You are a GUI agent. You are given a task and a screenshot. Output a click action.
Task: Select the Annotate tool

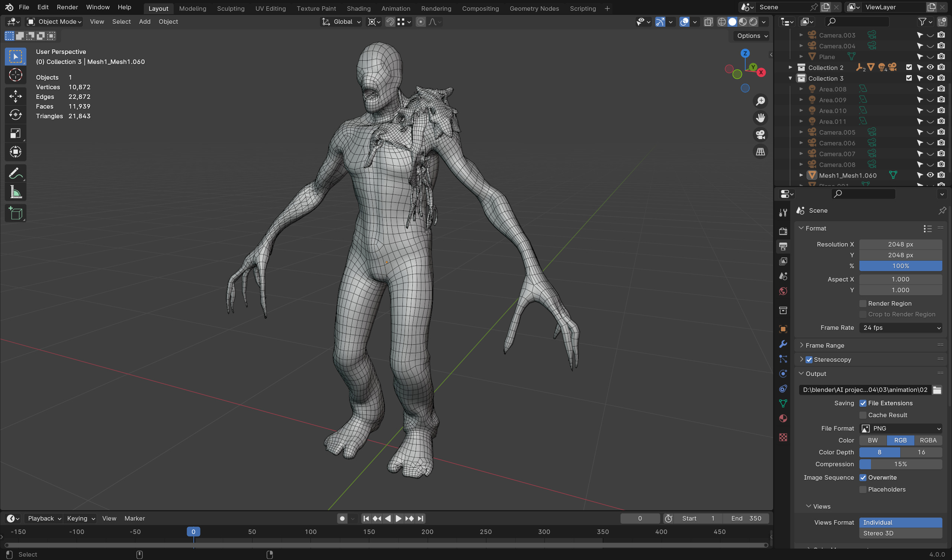pyautogui.click(x=16, y=173)
